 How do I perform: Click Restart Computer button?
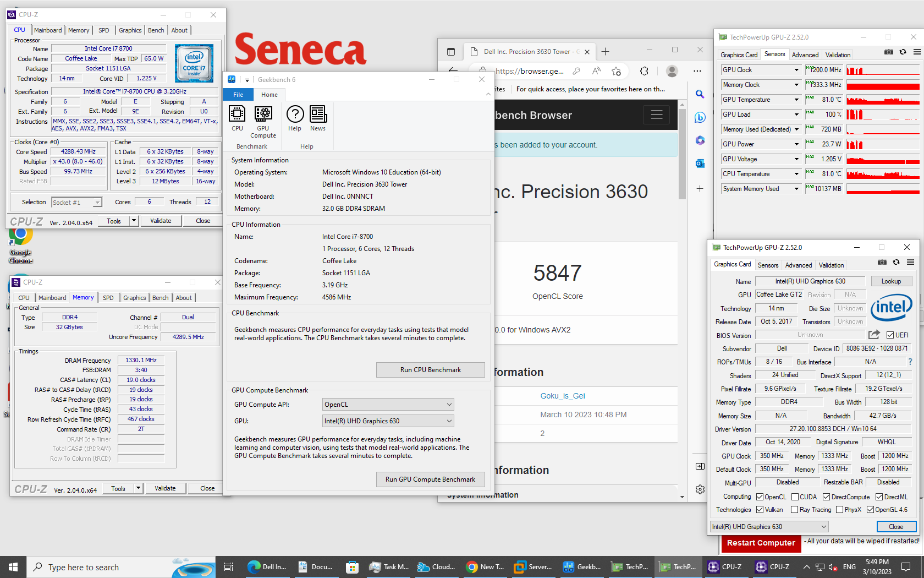tap(761, 543)
